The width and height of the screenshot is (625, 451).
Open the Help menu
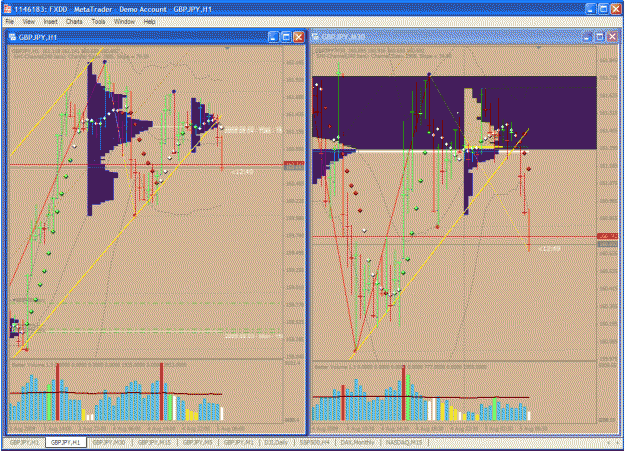(149, 22)
